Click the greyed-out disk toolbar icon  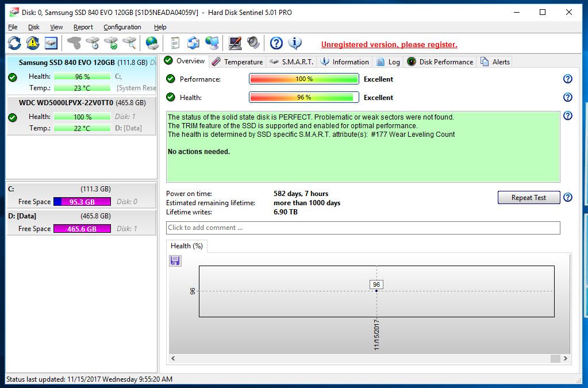point(74,43)
